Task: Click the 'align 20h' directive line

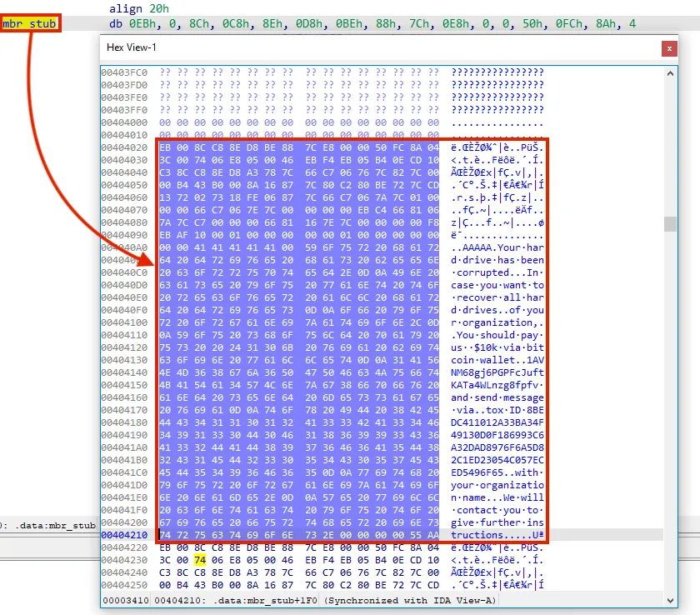Action: pyautogui.click(x=139, y=8)
